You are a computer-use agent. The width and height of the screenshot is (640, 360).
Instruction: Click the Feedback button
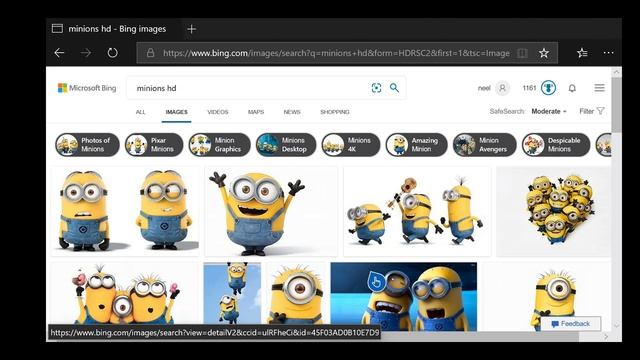pyautogui.click(x=571, y=324)
